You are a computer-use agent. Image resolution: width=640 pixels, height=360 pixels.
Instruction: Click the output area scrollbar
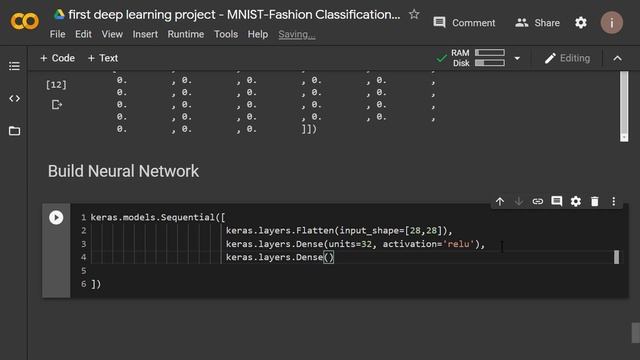tap(624, 106)
